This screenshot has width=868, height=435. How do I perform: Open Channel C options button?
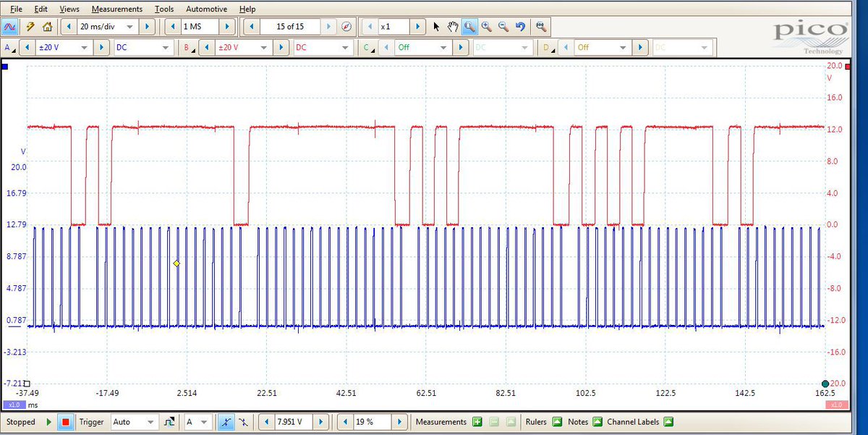click(368, 48)
